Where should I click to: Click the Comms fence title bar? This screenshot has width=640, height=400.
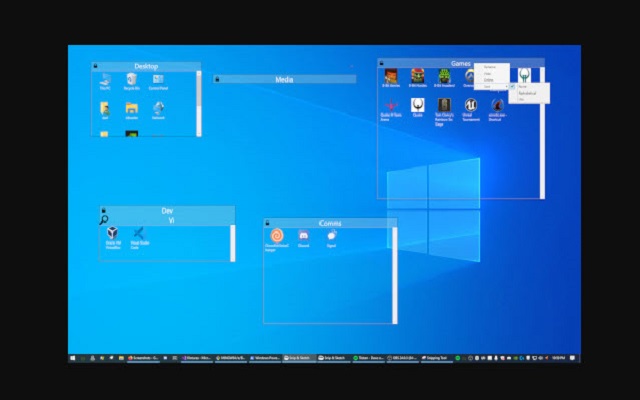click(330, 223)
